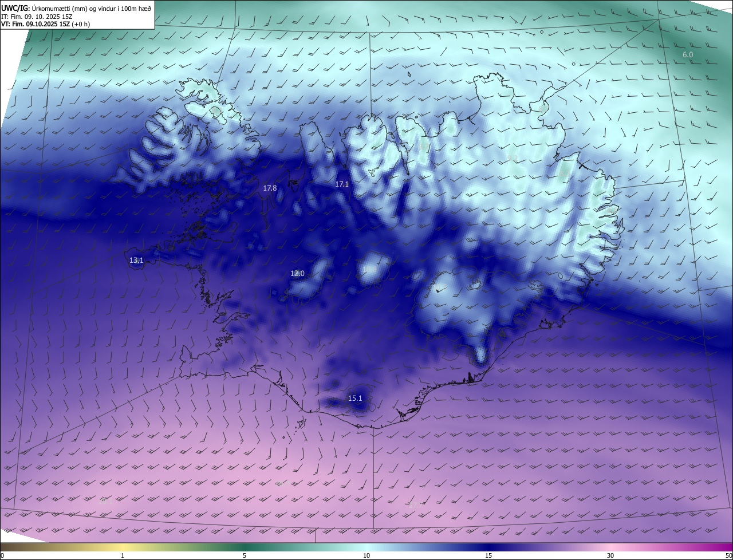
Task: Click the 12.0 value label on the map
Action: 297,274
